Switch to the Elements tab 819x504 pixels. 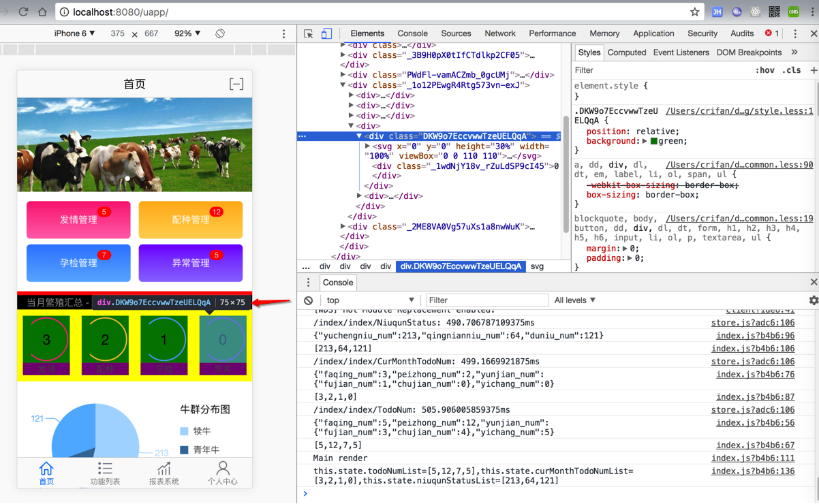point(367,33)
